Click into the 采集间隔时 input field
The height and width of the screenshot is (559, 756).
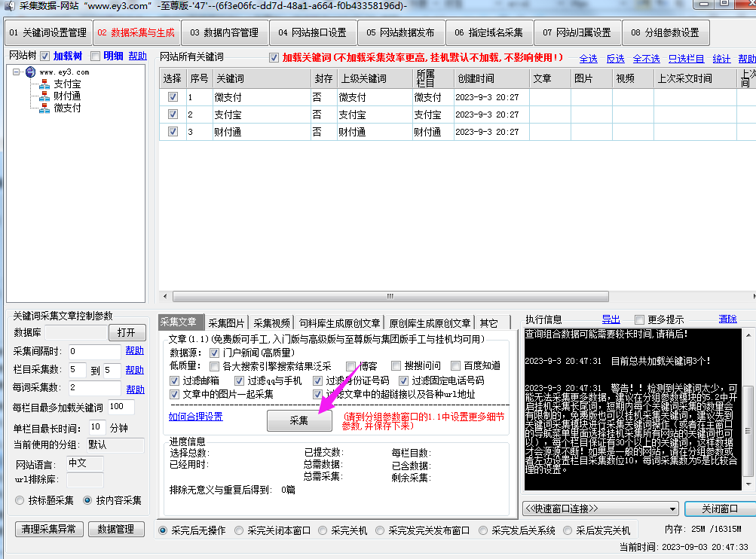[x=94, y=351]
